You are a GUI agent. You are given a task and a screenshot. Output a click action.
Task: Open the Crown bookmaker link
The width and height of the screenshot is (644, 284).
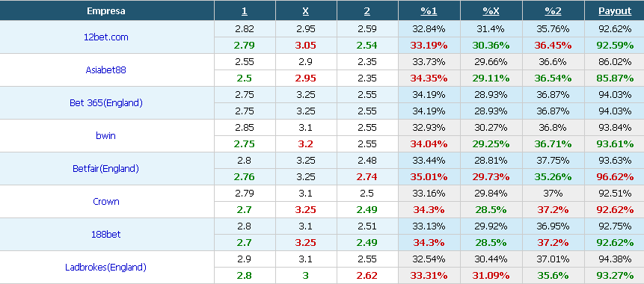tap(106, 202)
